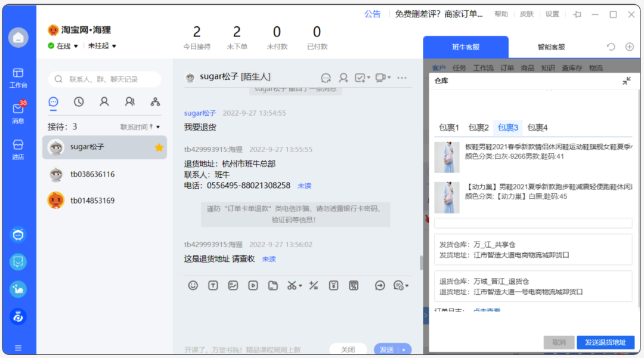644x358 pixels.
Task: Toggle the star on sugar松子 contact
Action: click(159, 147)
